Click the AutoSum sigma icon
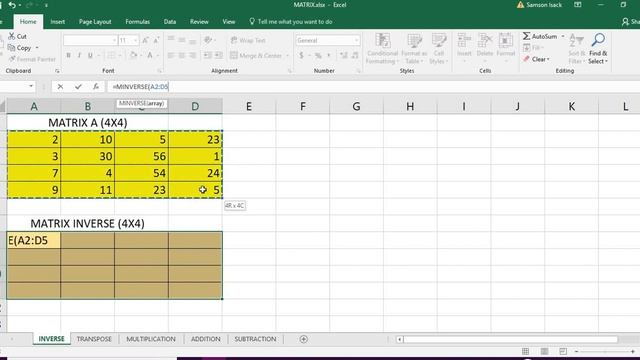 pyautogui.click(x=527, y=36)
